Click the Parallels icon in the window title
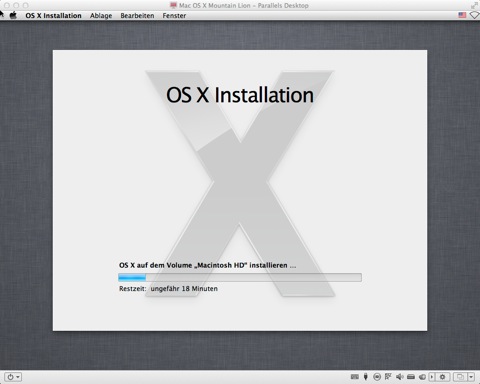 [173, 5]
